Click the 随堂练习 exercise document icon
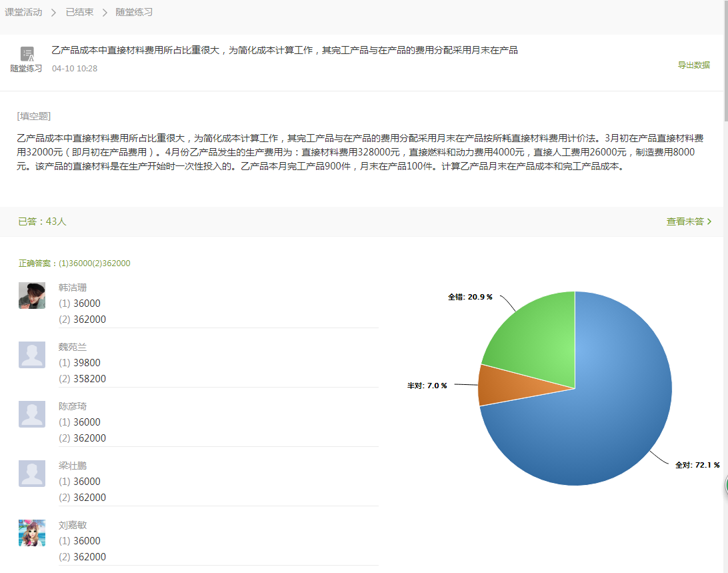728x573 pixels. click(26, 53)
